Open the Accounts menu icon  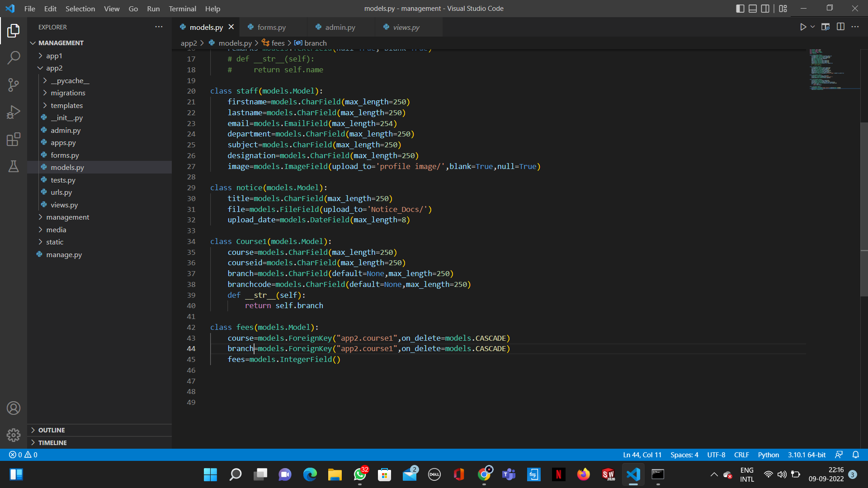[x=14, y=408]
